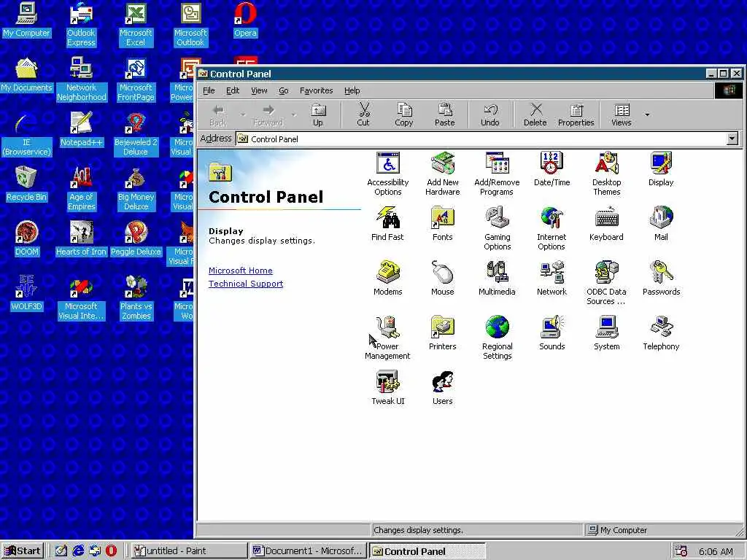Open the File menu
This screenshot has height=560, width=747.
point(209,90)
